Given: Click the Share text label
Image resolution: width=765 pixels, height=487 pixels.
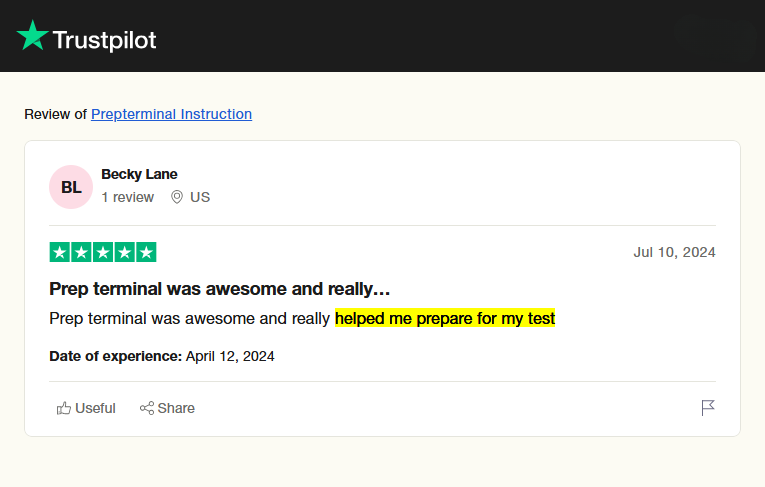Looking at the screenshot, I should click(x=176, y=408).
